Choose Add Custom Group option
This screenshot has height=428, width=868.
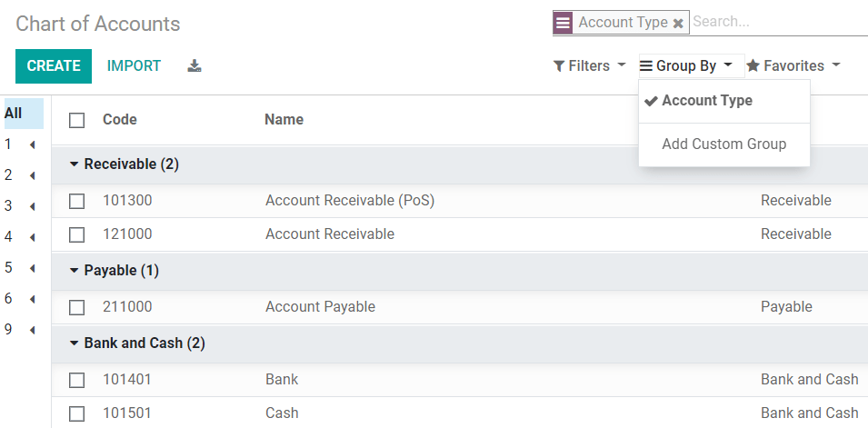(x=723, y=144)
